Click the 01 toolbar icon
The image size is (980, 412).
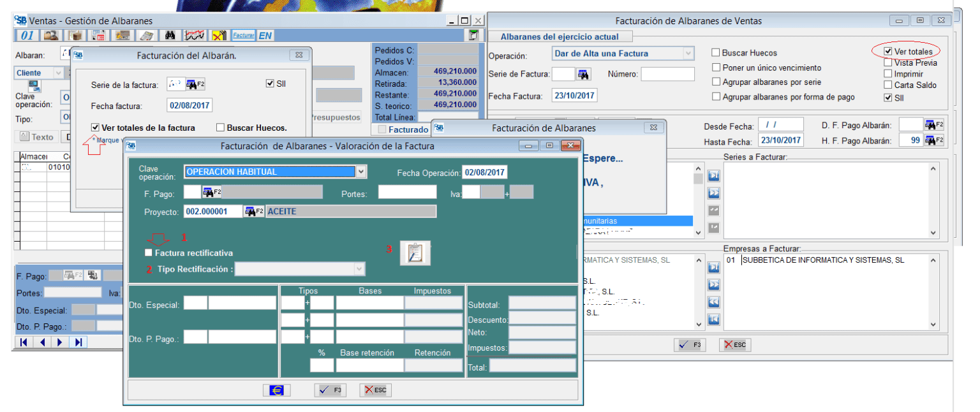point(27,36)
